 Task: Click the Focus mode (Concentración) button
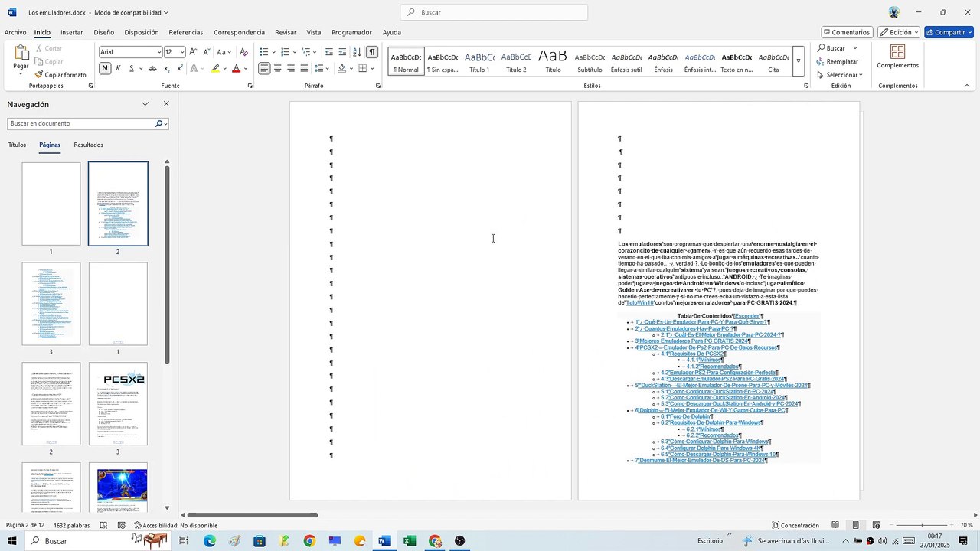(795, 525)
